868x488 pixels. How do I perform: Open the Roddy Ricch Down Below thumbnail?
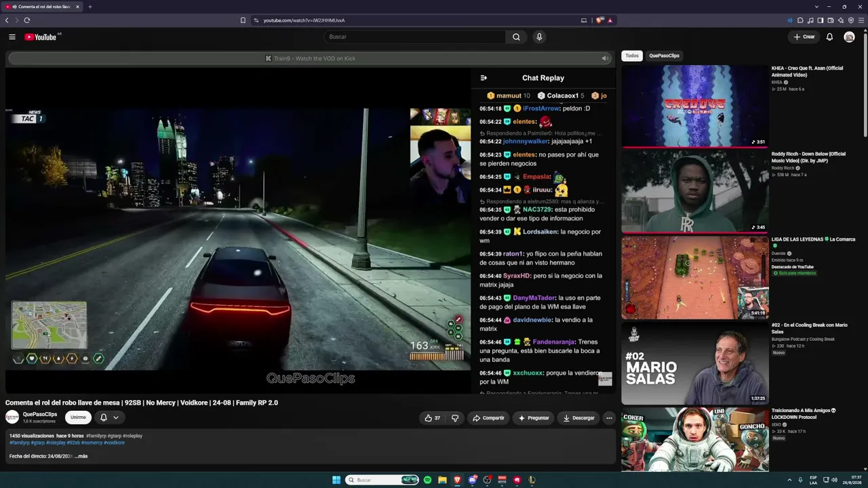[x=695, y=191]
